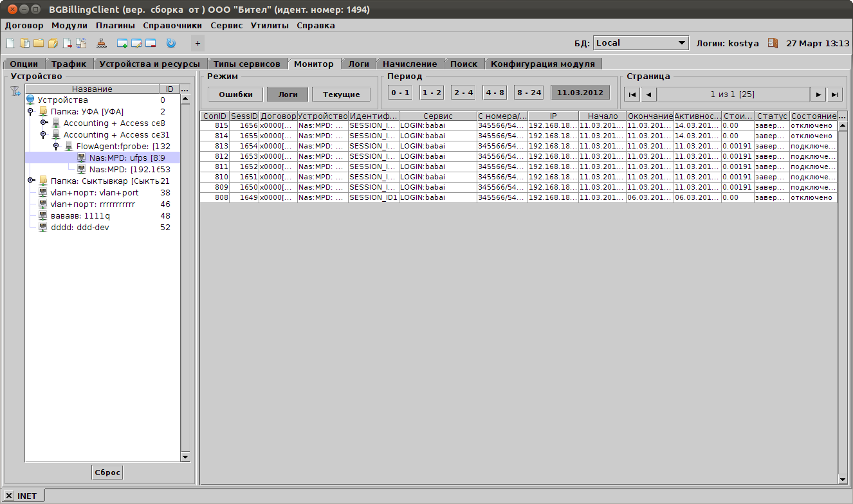Click the window with red minus icon
The width and height of the screenshot is (853, 504).
151,44
